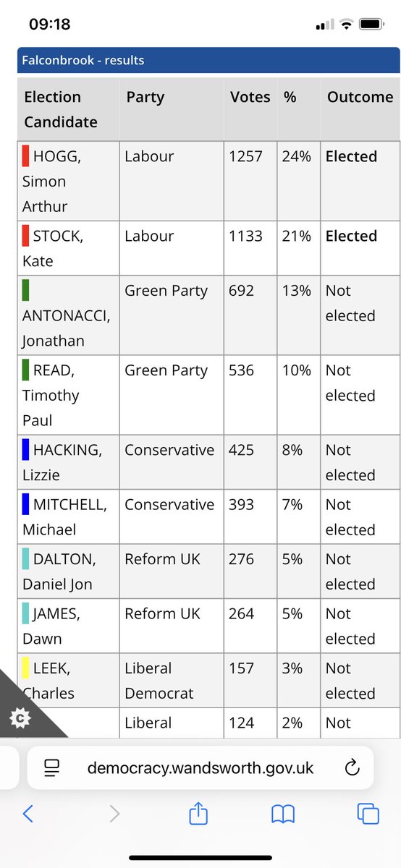
Task: Tap the battery indicator in status bar
Action: [371, 25]
